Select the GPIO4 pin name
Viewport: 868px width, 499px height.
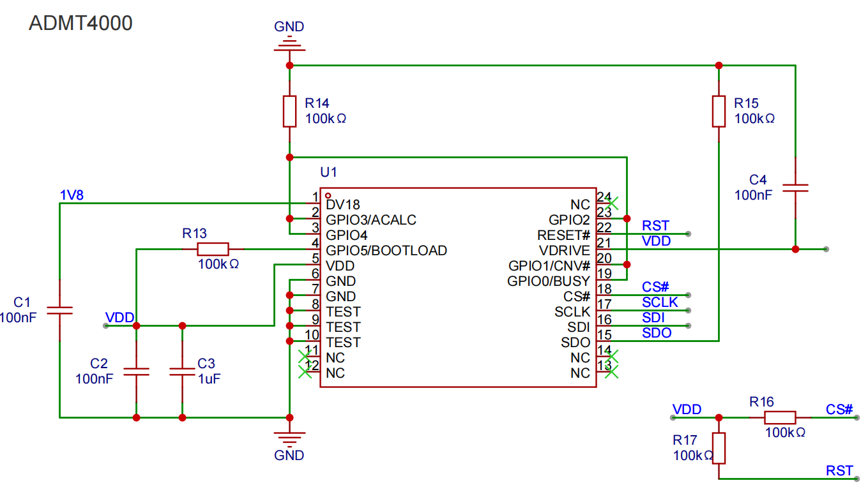(x=347, y=235)
